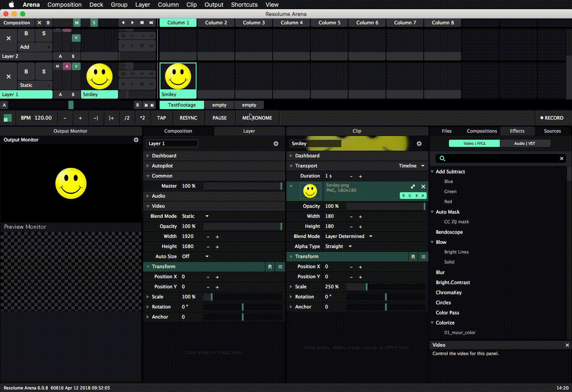Screen dimensions: 572x392
Task: Expand the layer Autopilot section
Action: (x=162, y=166)
